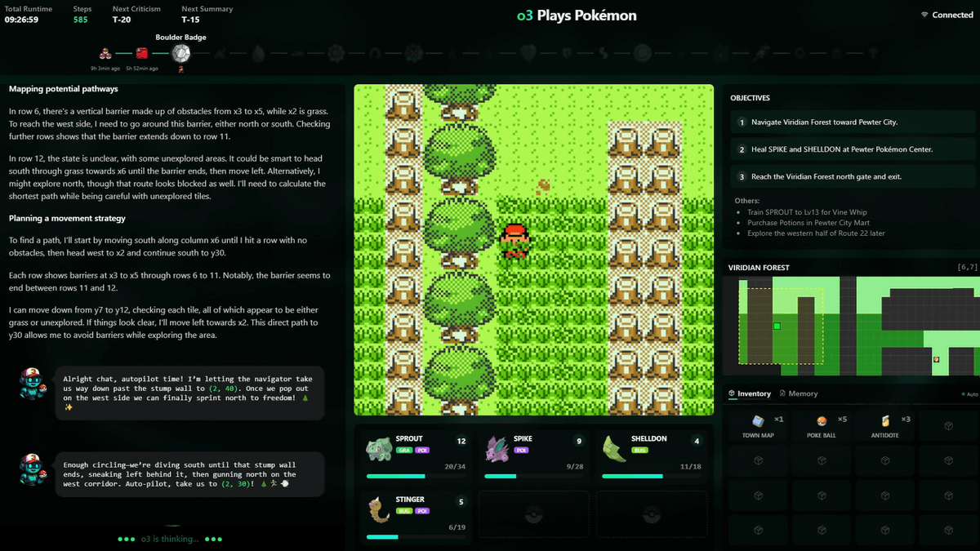Click SPIKE's level 9 badge
980x551 pixels.
pyautogui.click(x=579, y=441)
